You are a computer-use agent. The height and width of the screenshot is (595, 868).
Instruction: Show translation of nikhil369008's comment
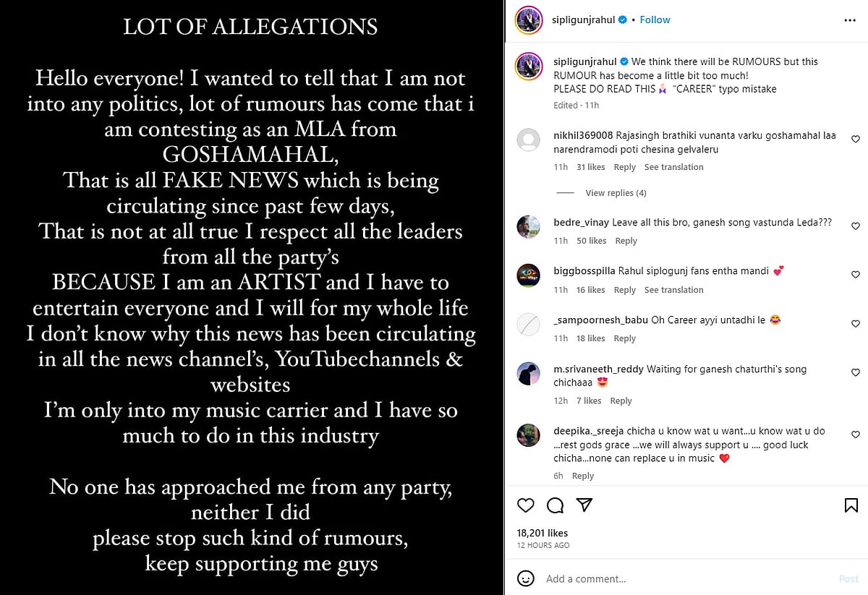[x=673, y=167]
